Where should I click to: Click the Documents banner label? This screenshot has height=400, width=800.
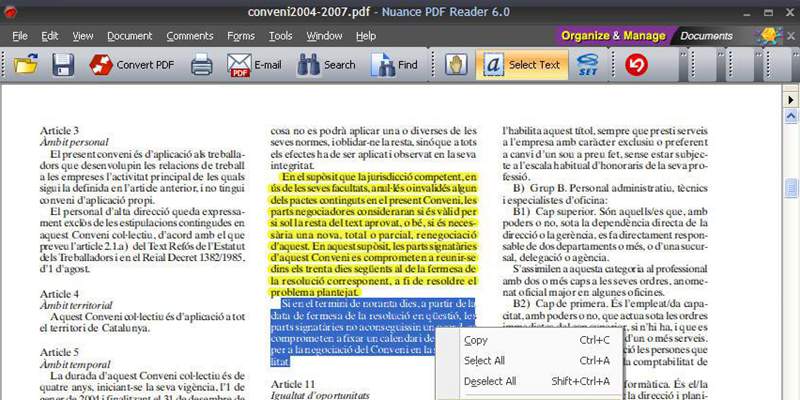click(706, 36)
